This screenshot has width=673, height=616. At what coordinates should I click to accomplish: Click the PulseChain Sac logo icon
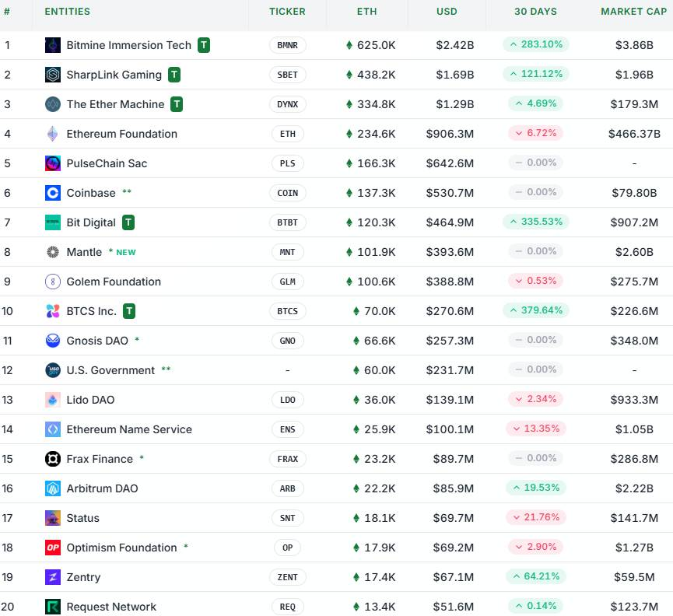[53, 163]
